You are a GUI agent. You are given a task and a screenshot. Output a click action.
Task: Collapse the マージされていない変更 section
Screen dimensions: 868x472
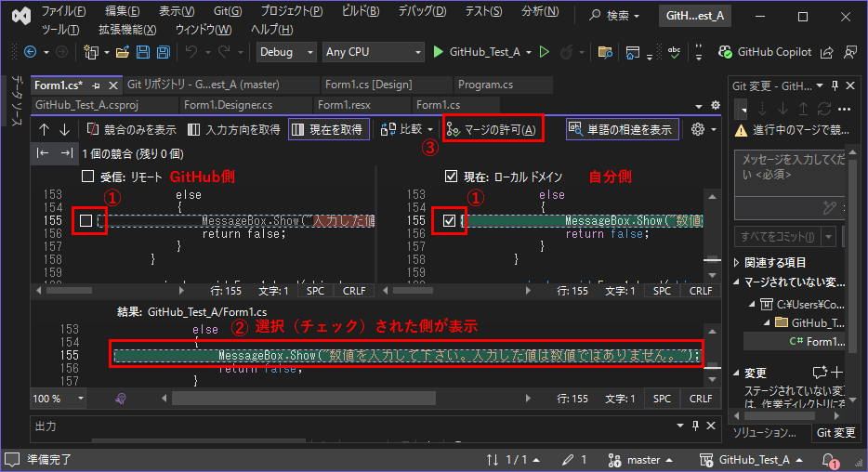point(736,282)
